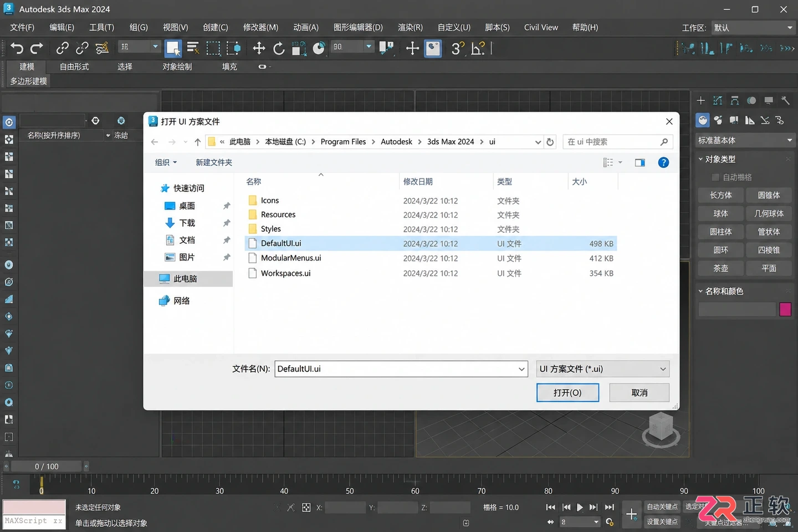
Task: Click the 0 / 100 time slider handle
Action: pyautogui.click(x=47, y=467)
